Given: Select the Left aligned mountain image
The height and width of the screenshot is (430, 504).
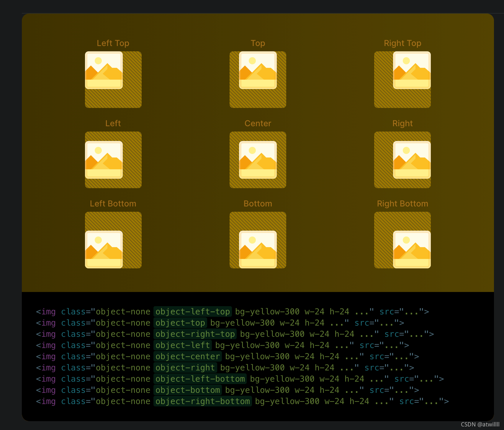Looking at the screenshot, I should 104,160.
